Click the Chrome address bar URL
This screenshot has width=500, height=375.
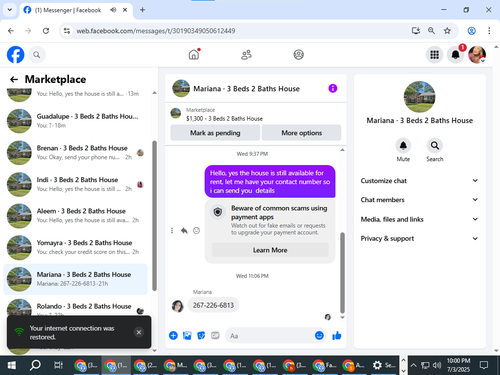[x=156, y=31]
